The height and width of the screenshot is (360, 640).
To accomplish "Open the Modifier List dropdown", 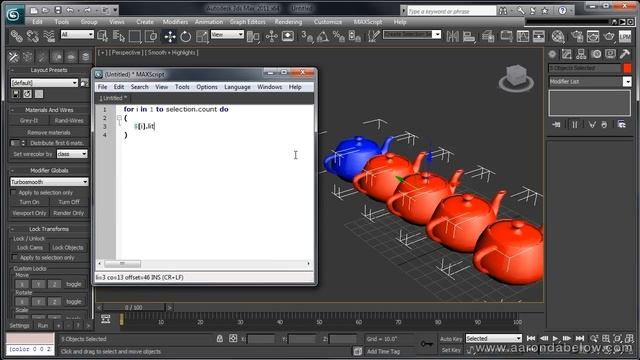I will click(590, 82).
